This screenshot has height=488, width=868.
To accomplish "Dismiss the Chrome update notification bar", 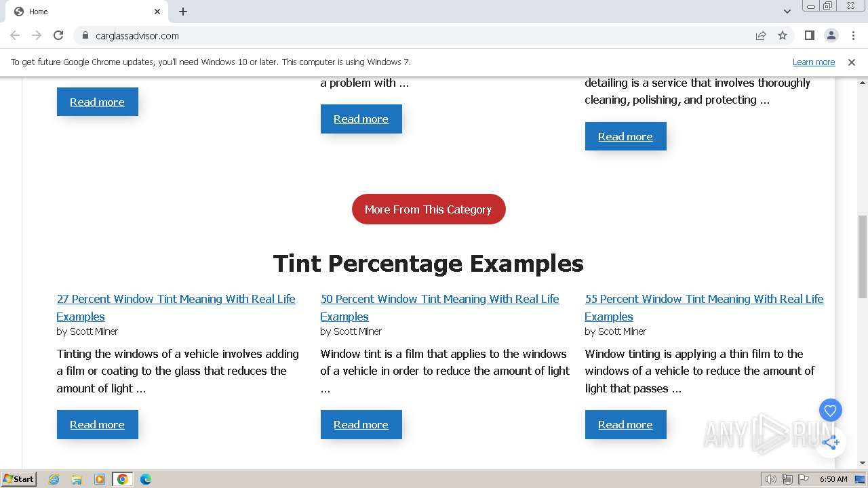I will [x=852, y=62].
